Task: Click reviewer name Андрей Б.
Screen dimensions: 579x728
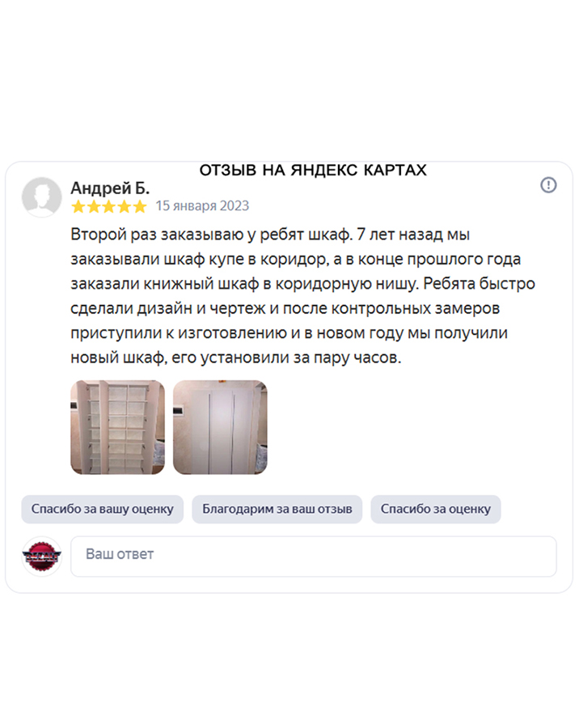Action: coord(110,188)
